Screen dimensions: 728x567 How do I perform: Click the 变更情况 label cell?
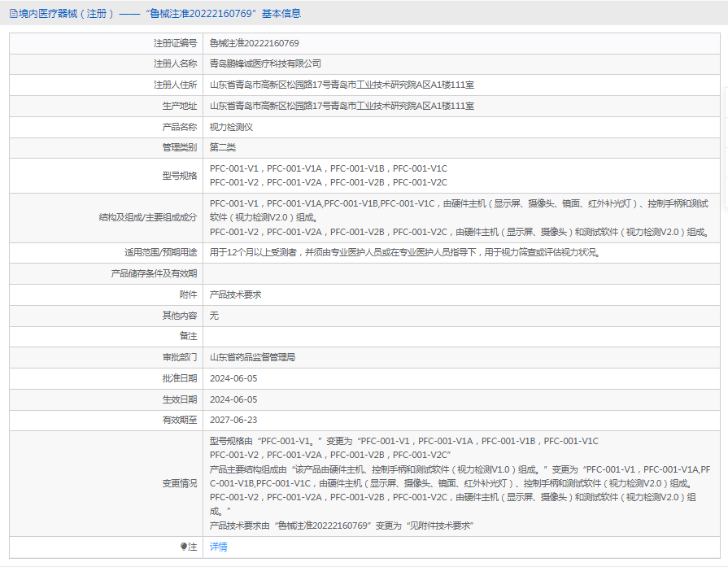pyautogui.click(x=107, y=484)
